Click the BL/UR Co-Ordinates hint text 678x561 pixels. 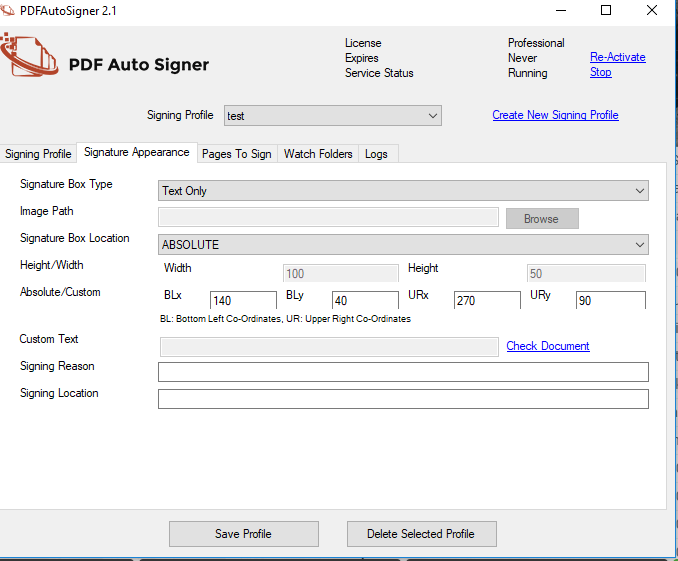click(285, 319)
